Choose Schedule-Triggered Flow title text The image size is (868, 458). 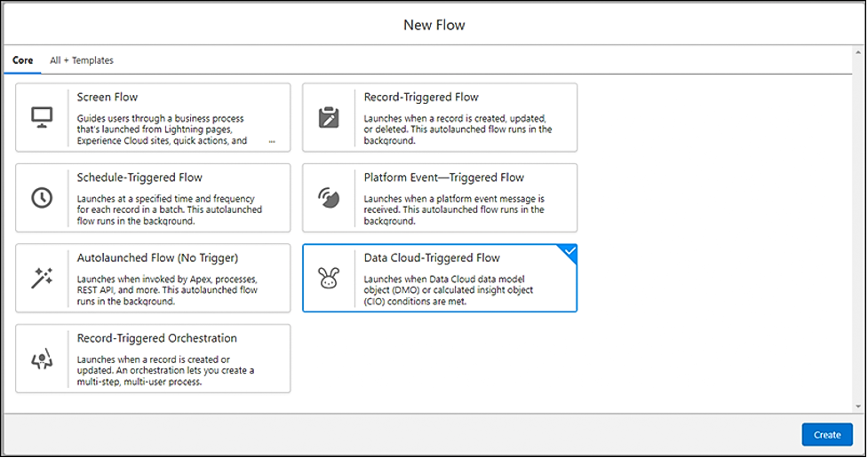139,178
